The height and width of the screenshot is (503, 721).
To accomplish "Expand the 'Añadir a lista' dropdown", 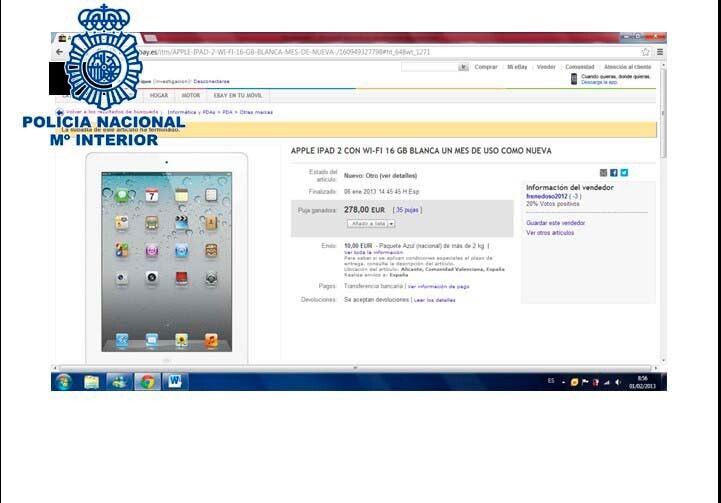I will 371,224.
